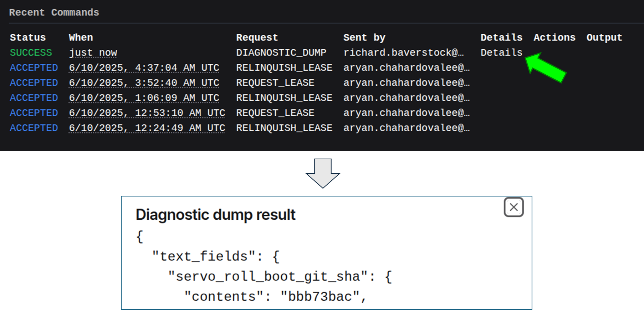Click the Actions column header
The height and width of the screenshot is (310, 644).
coord(554,37)
